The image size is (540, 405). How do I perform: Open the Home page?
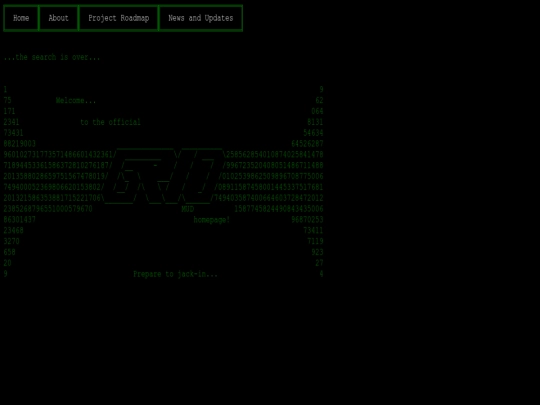coord(21,18)
